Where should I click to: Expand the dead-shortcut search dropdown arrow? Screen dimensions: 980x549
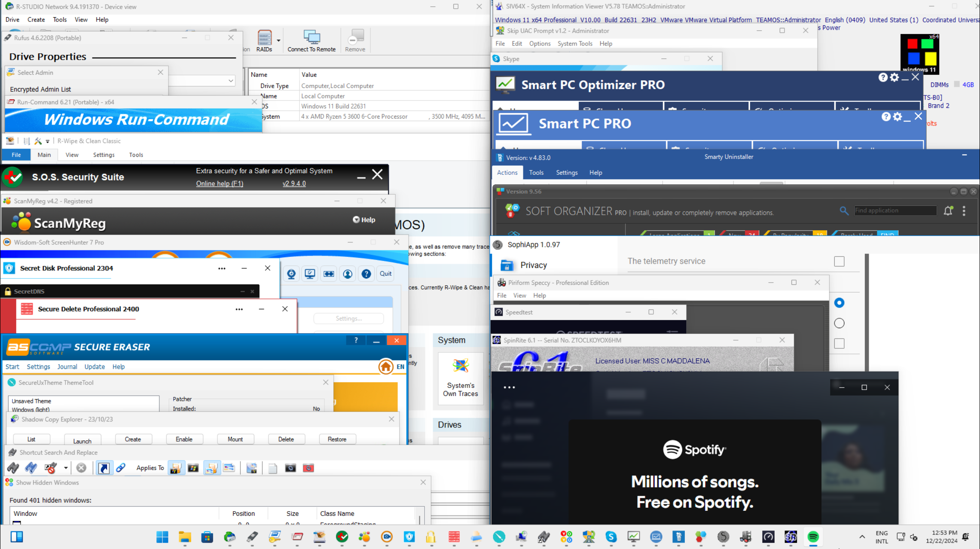(65, 468)
